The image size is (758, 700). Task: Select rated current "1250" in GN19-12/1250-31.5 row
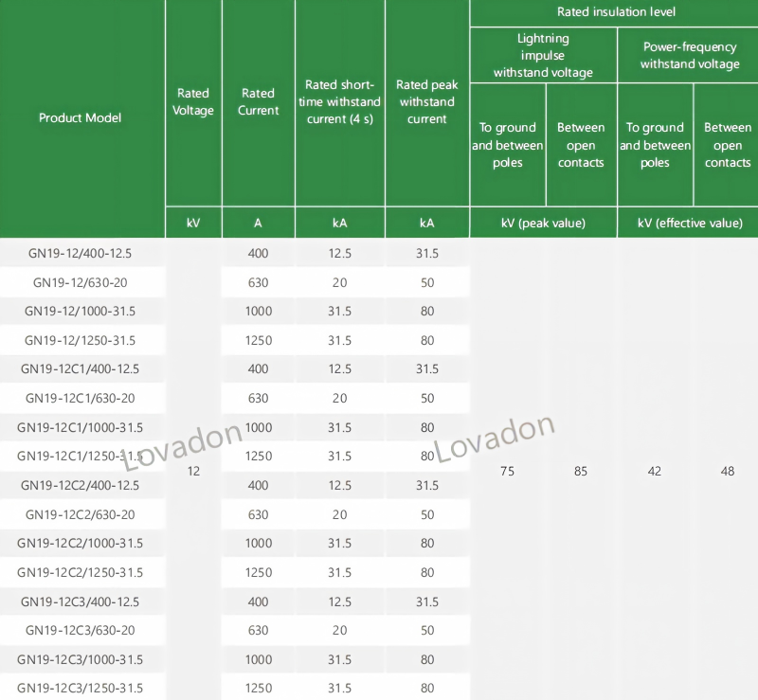pos(259,340)
